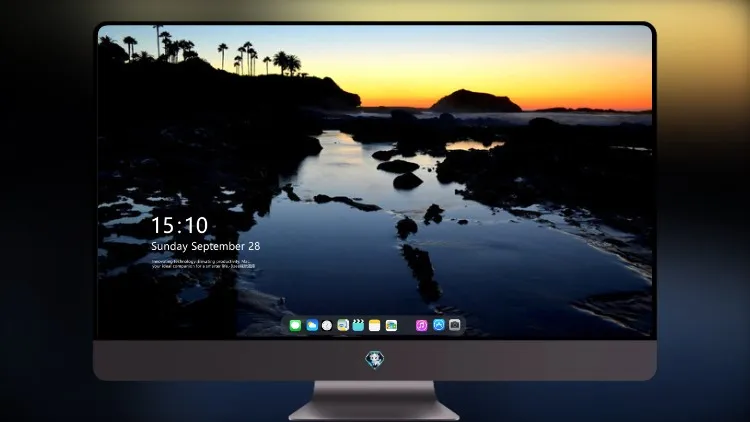Viewport: 750px width, 422px height.
Task: Open the green Messages app in dock
Action: (x=295, y=326)
